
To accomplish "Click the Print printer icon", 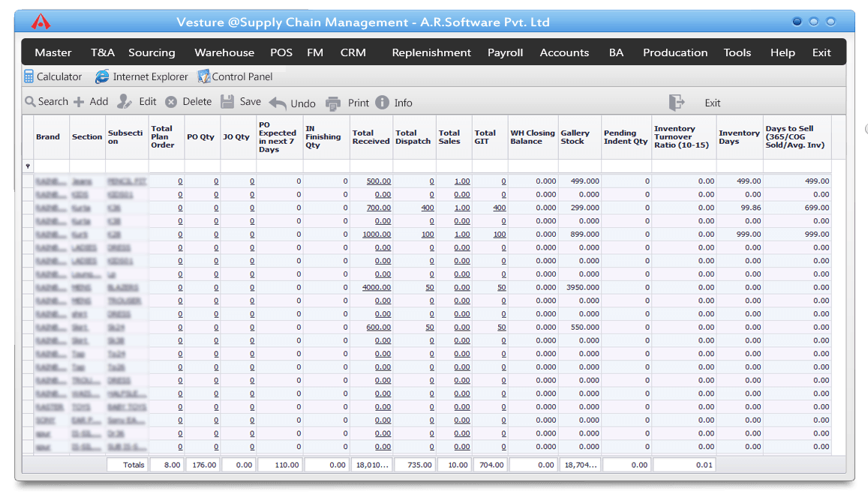I will click(332, 103).
